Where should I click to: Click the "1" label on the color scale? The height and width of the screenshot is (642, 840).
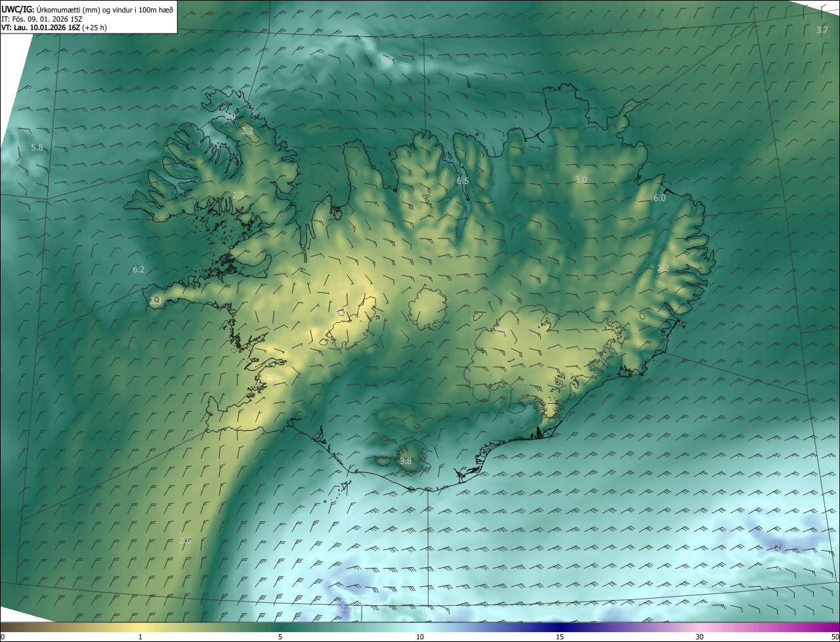click(140, 637)
